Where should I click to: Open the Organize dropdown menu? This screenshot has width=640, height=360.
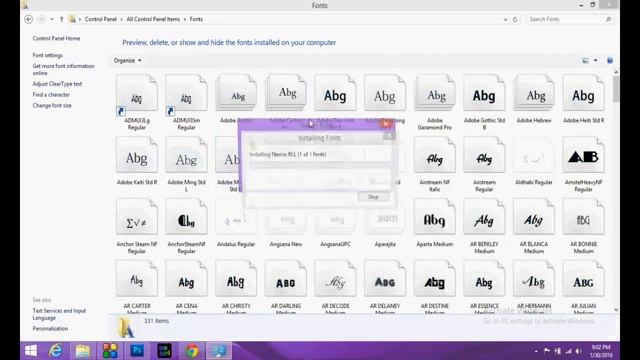point(127,60)
